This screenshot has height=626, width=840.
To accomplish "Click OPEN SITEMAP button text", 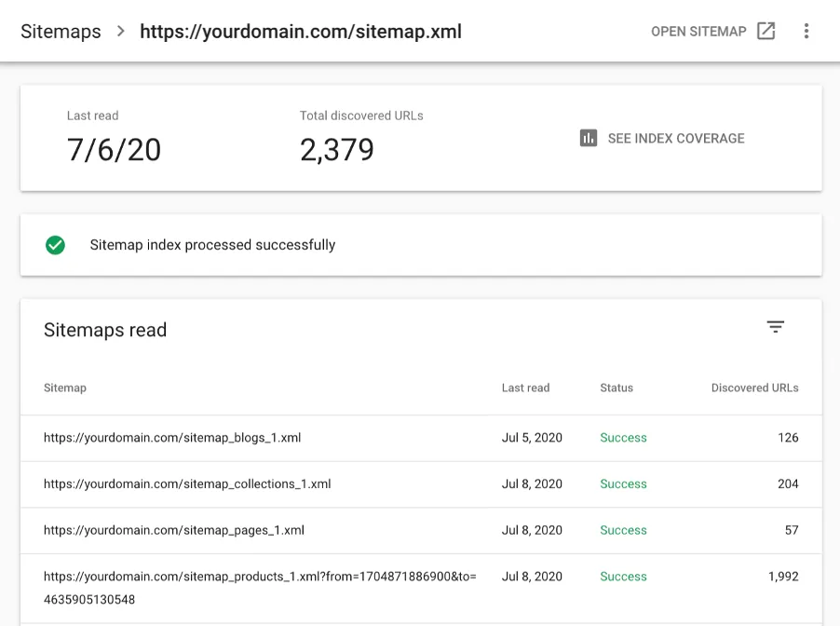I will click(x=698, y=32).
